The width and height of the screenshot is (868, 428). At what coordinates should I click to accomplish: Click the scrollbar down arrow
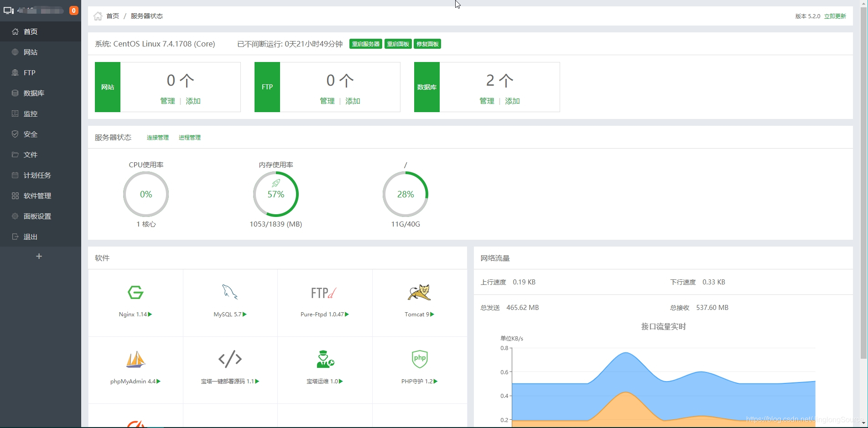863,423
